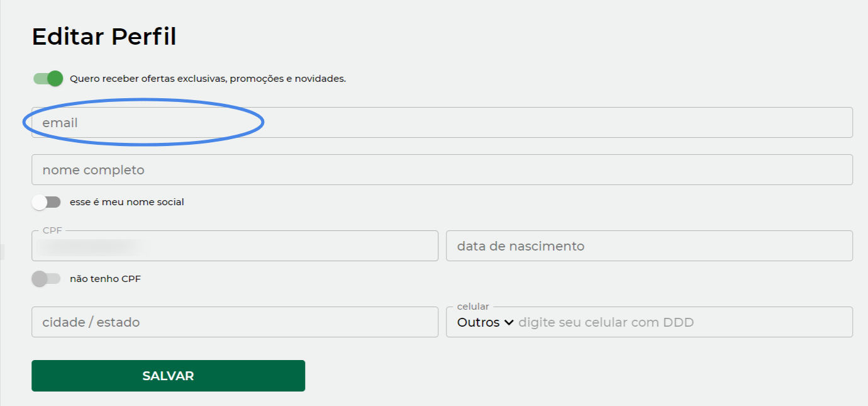Image resolution: width=868 pixels, height=406 pixels.
Task: Click the 'Editar Perfil' heading
Action: [x=104, y=37]
